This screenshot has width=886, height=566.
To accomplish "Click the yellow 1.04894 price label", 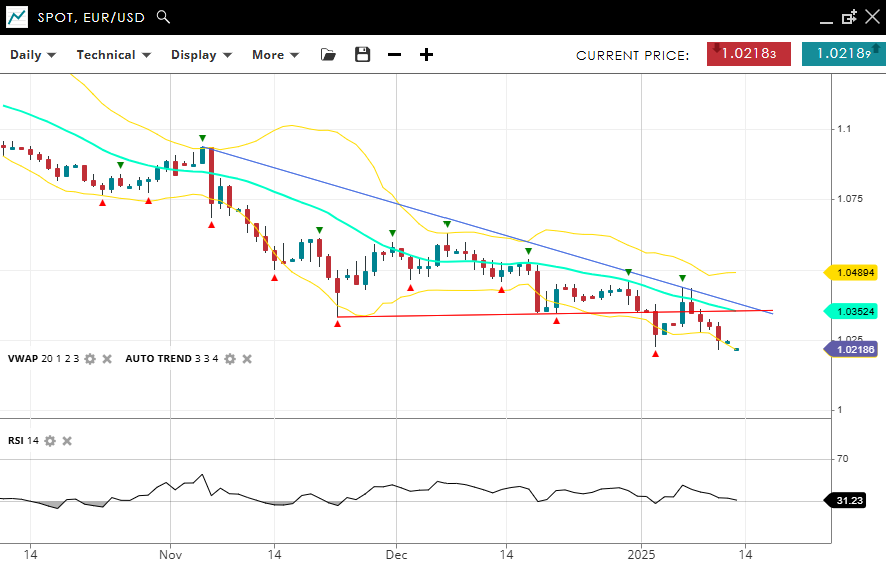I will coord(854,272).
